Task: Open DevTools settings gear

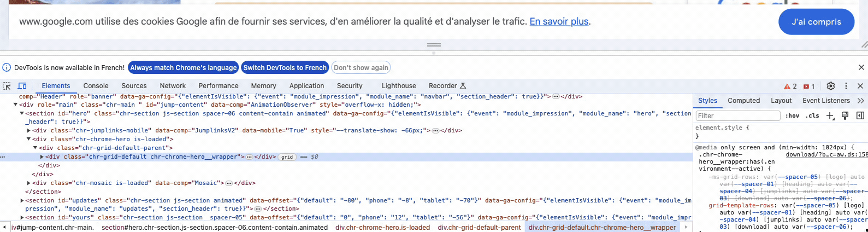Action: click(830, 86)
